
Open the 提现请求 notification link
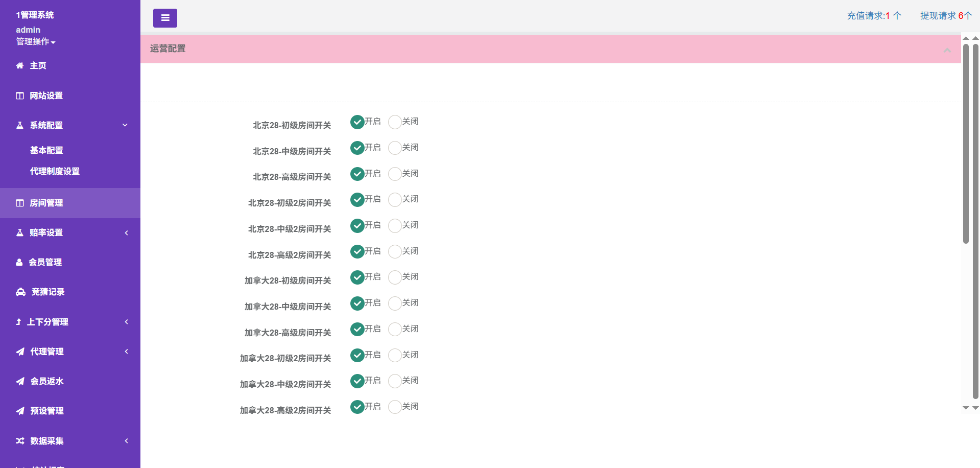click(x=945, y=16)
